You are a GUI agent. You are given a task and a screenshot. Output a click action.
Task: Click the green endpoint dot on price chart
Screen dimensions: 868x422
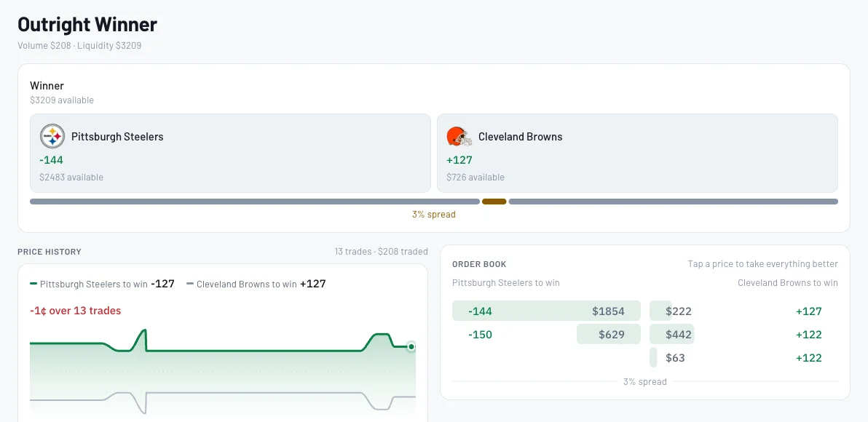(x=411, y=347)
